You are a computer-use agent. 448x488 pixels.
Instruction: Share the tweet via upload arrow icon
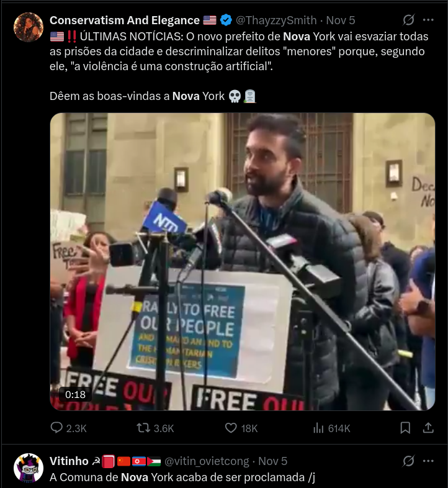[428, 428]
